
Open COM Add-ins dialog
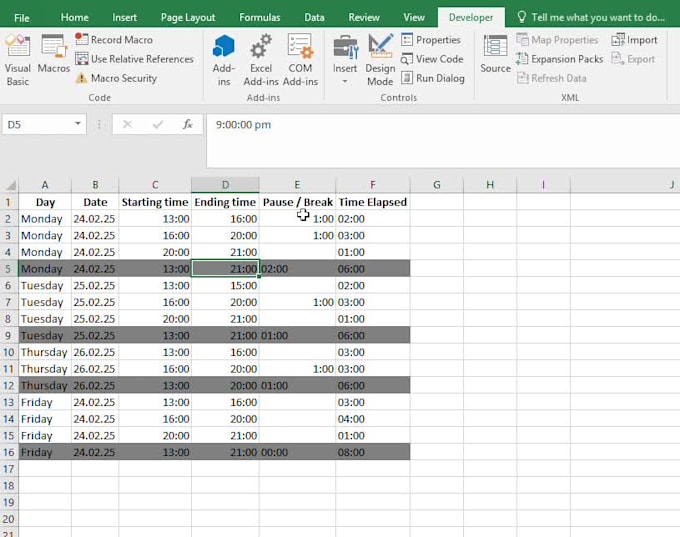[300, 60]
